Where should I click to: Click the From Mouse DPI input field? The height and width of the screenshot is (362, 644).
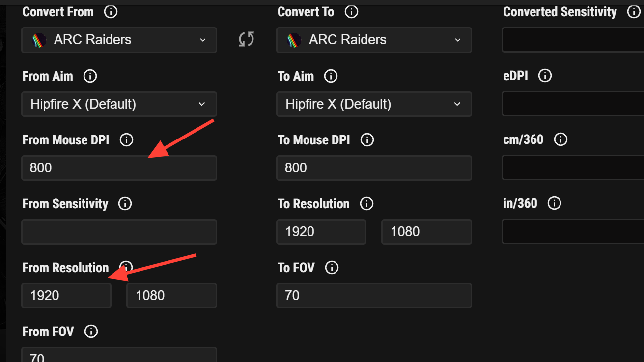(119, 168)
